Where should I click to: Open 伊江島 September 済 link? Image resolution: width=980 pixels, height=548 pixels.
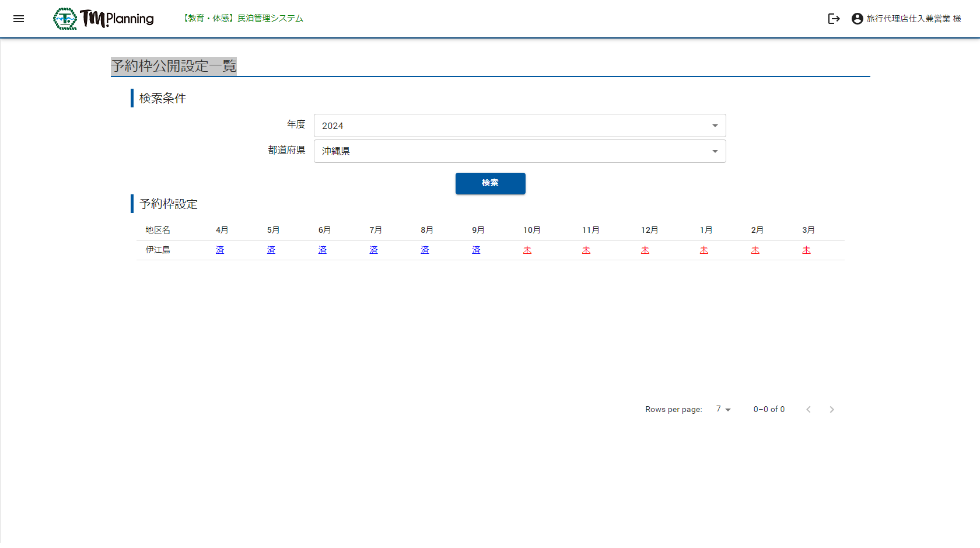[x=476, y=250]
